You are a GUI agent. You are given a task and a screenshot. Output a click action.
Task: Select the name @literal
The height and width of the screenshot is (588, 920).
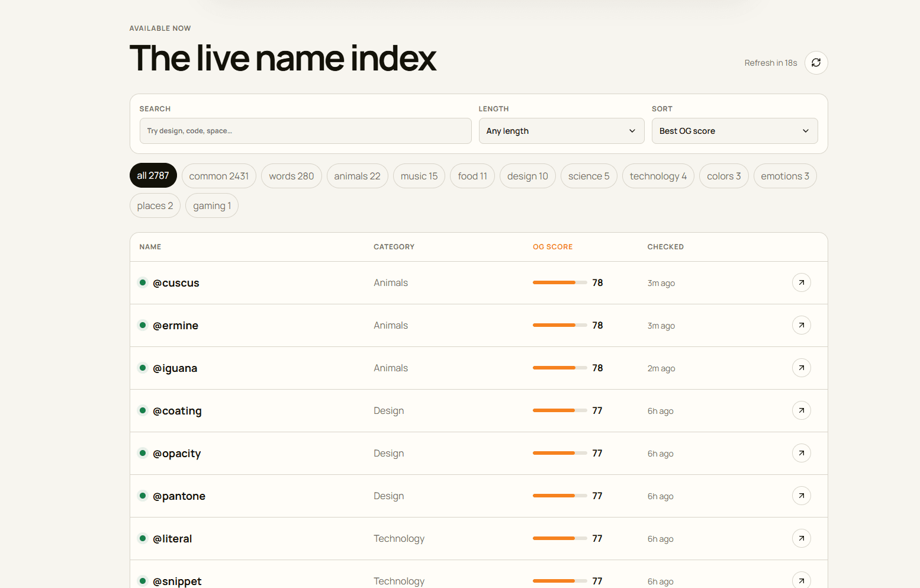[172, 539]
